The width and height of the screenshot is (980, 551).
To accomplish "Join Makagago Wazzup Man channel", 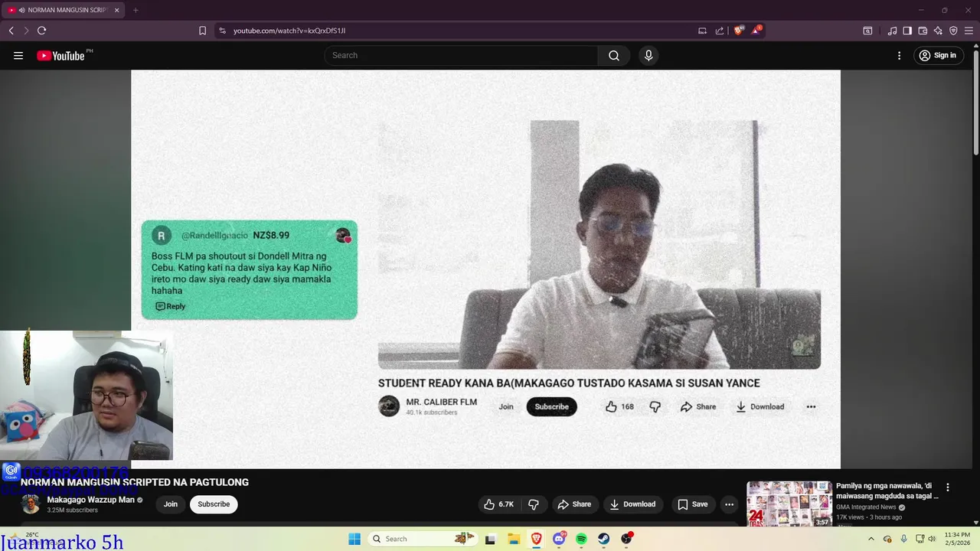I will point(171,504).
